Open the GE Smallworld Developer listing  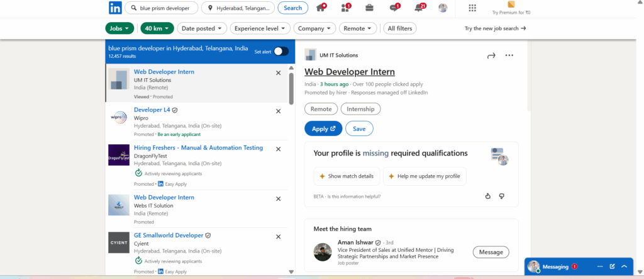click(169, 236)
